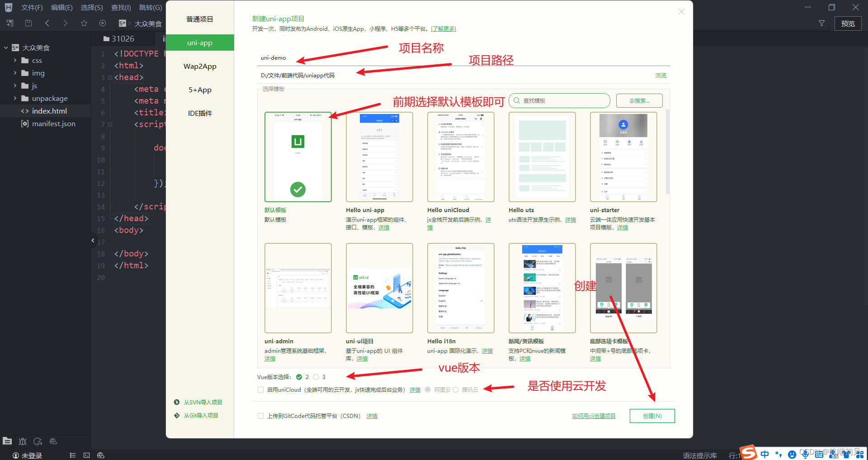The width and height of the screenshot is (868, 460).
Task: Click the SVN import icon
Action: click(177, 402)
